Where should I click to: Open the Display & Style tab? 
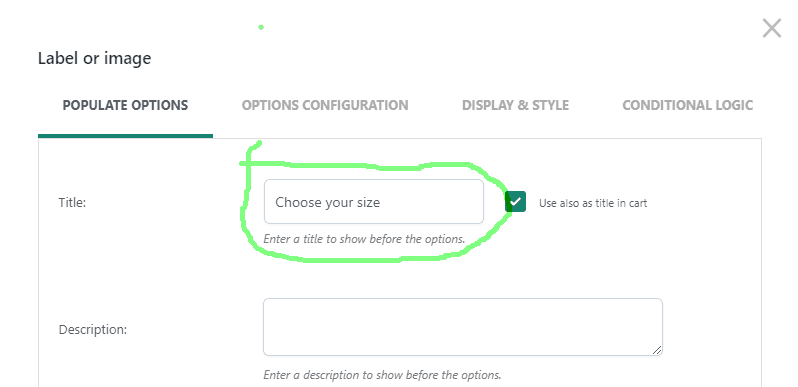[x=515, y=105]
